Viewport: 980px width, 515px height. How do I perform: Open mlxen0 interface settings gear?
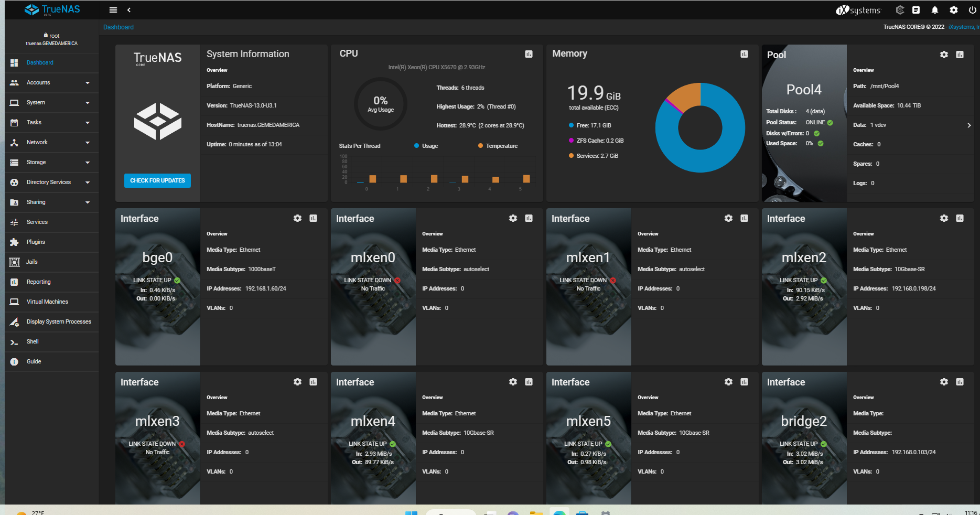[513, 218]
